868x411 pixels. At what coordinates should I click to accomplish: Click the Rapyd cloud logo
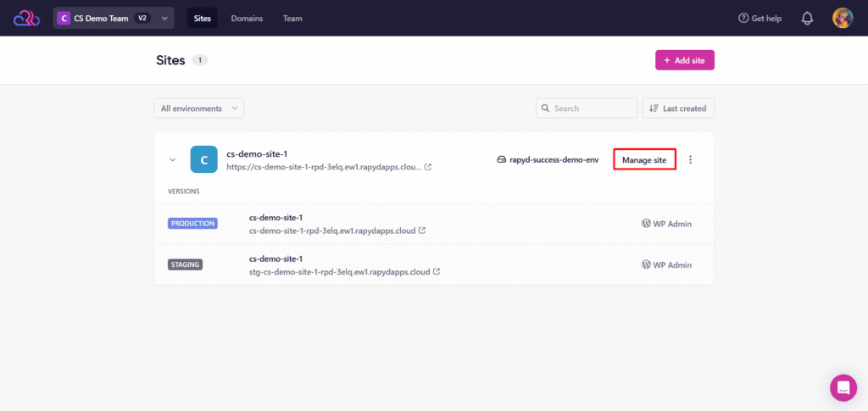26,18
